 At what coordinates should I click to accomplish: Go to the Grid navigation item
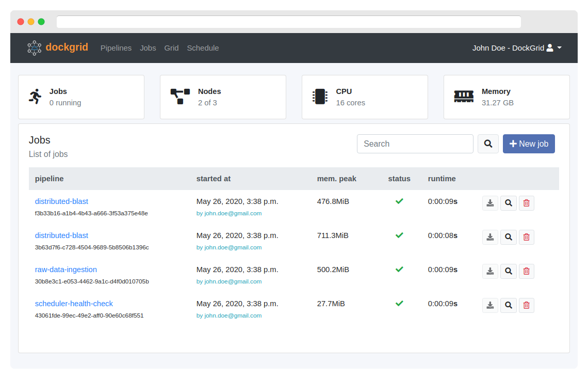pyautogui.click(x=171, y=48)
